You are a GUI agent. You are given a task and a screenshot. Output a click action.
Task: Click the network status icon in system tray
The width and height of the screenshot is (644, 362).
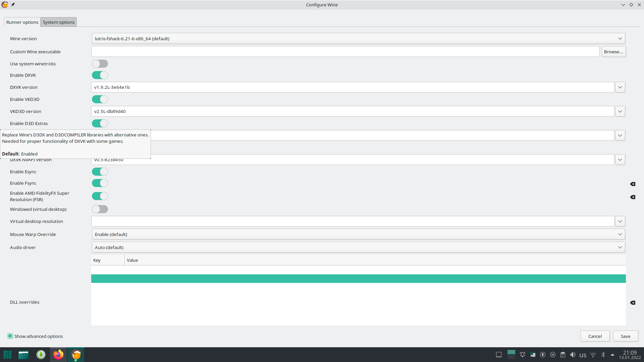coord(593,355)
